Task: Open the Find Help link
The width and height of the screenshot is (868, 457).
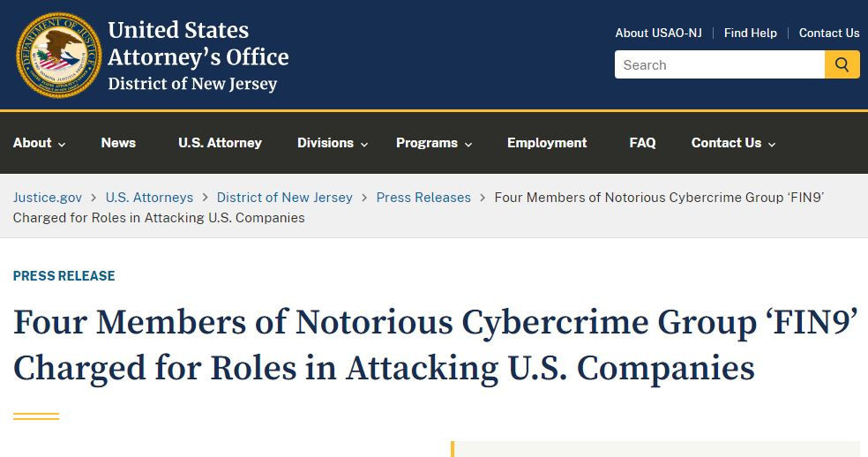Action: pos(750,33)
